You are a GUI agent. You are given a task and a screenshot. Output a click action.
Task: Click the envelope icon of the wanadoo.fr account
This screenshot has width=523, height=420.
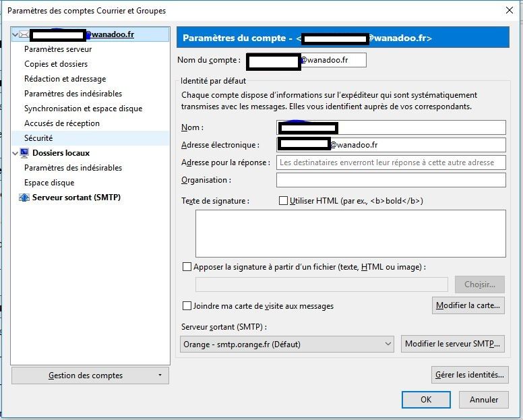[x=24, y=34]
